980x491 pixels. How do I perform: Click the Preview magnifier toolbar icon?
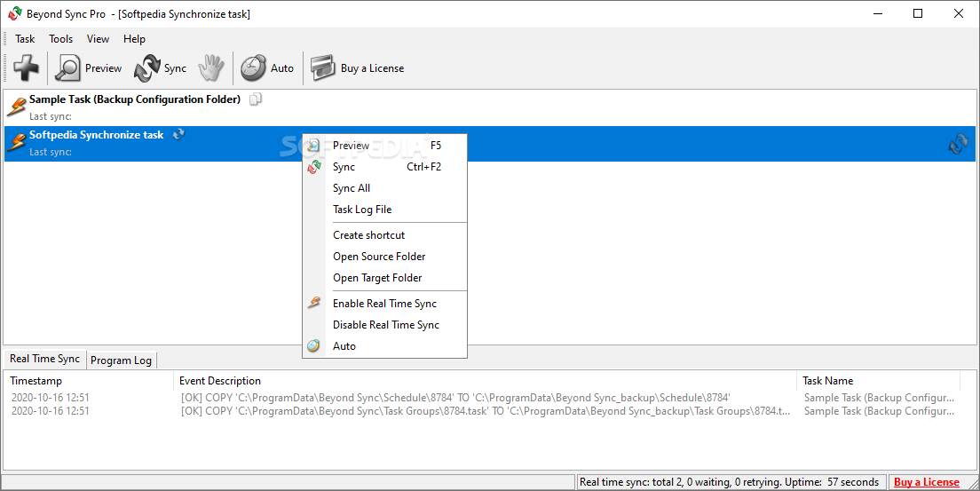(x=67, y=67)
